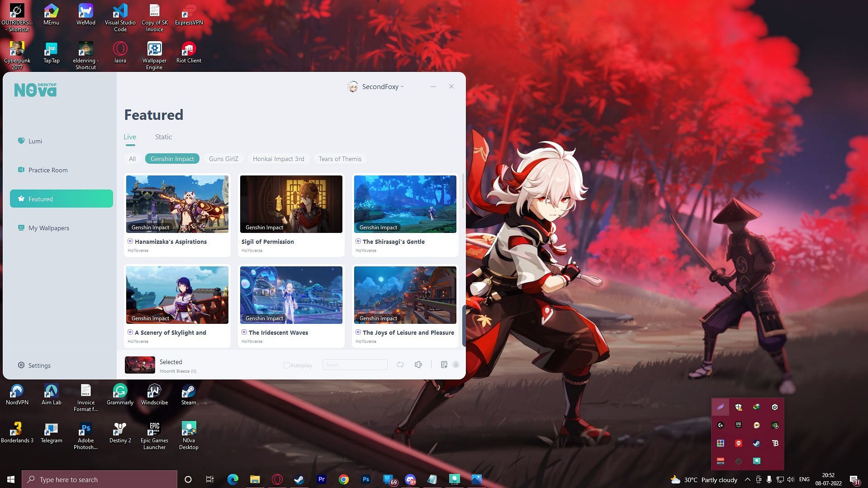Open Steam desktop shortcut icon
The image size is (868, 488).
[189, 394]
